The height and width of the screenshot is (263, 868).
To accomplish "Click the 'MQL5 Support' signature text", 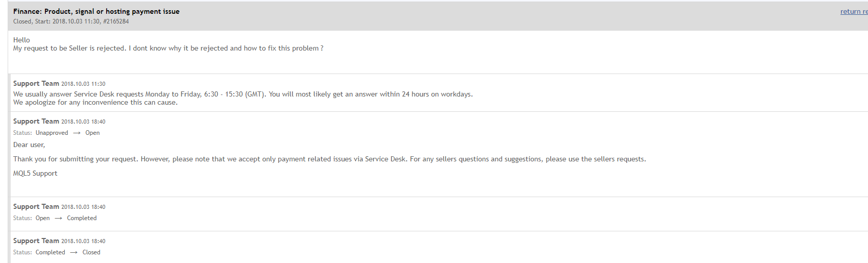I will click(x=35, y=174).
